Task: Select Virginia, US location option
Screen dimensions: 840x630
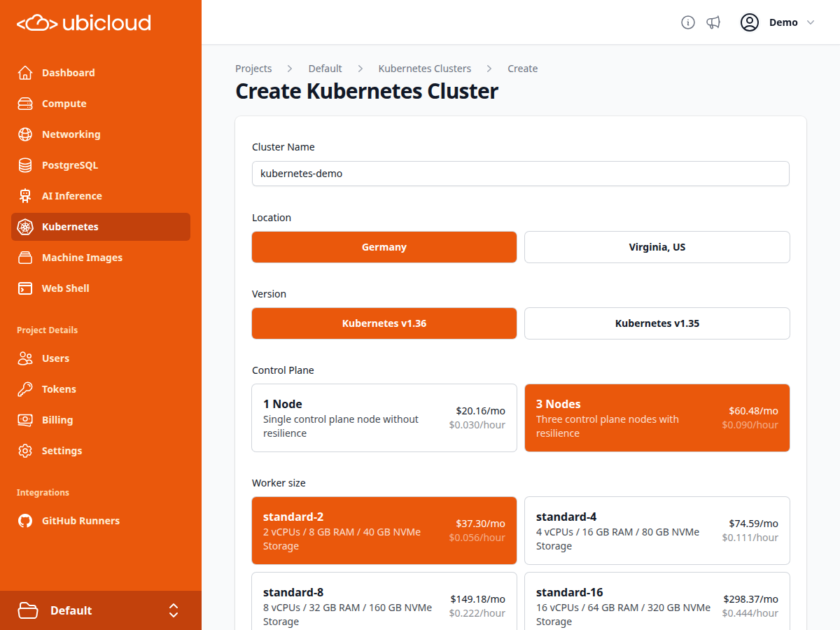Action: 657,247
